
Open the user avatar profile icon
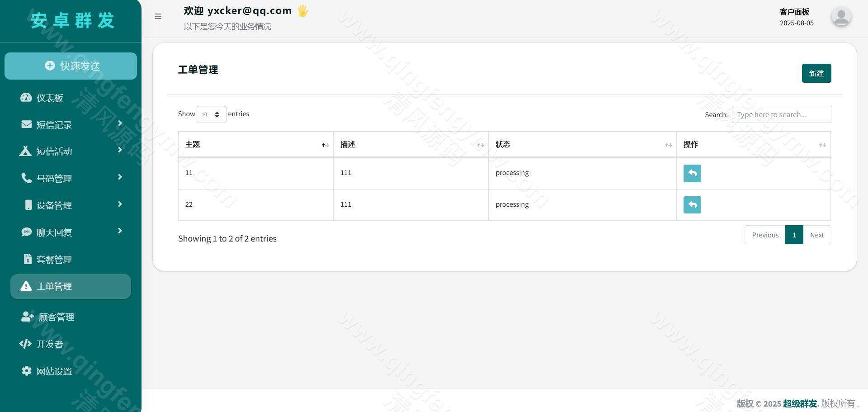(841, 17)
